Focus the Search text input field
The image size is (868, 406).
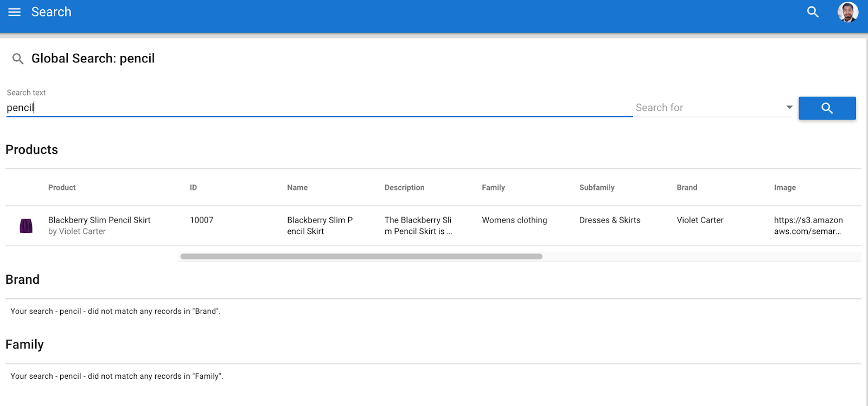coord(319,107)
